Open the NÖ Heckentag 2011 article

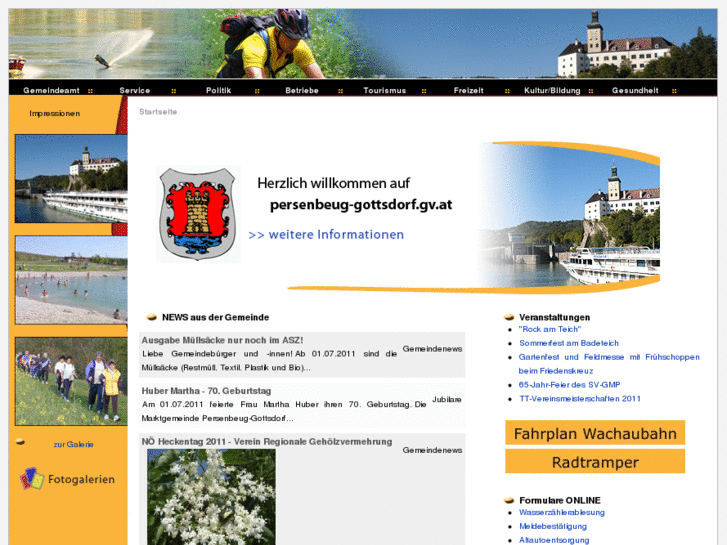click(267, 442)
